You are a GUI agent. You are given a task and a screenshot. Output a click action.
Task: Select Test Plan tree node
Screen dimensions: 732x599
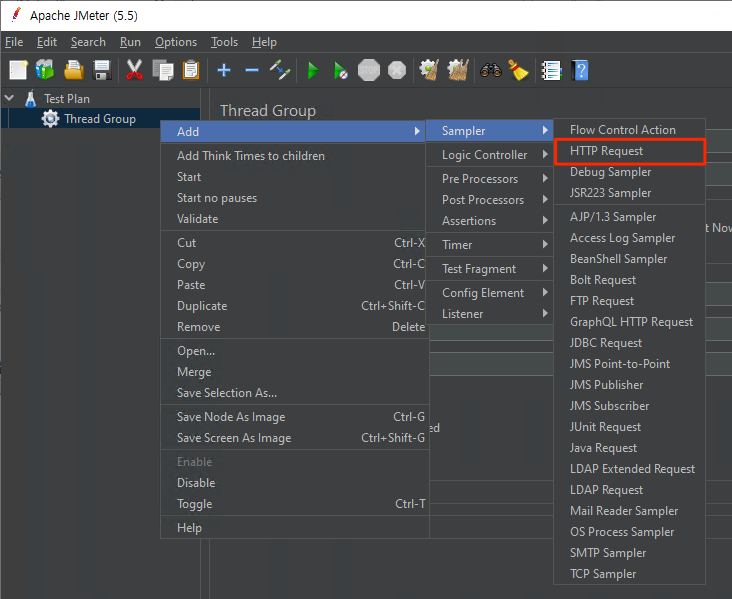point(67,99)
